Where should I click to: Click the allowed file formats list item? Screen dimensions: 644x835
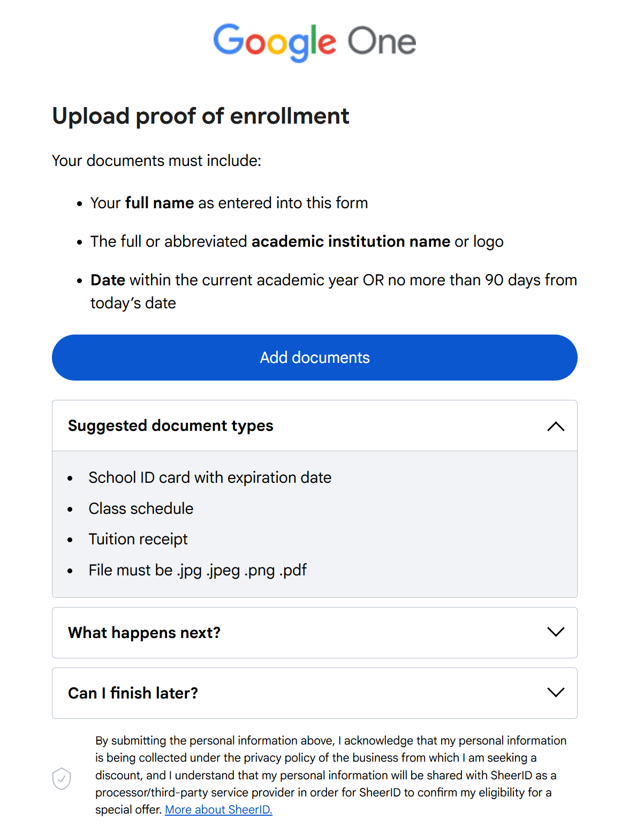pyautogui.click(x=198, y=570)
